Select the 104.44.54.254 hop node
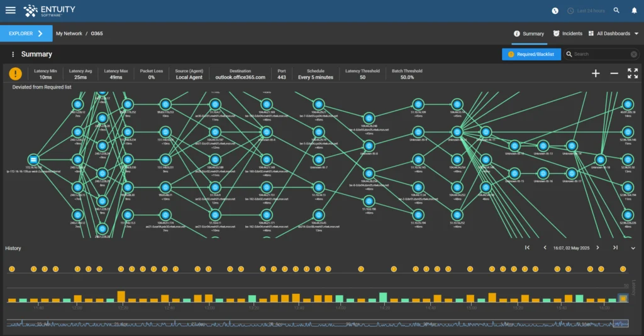644x336 pixels. point(457,160)
